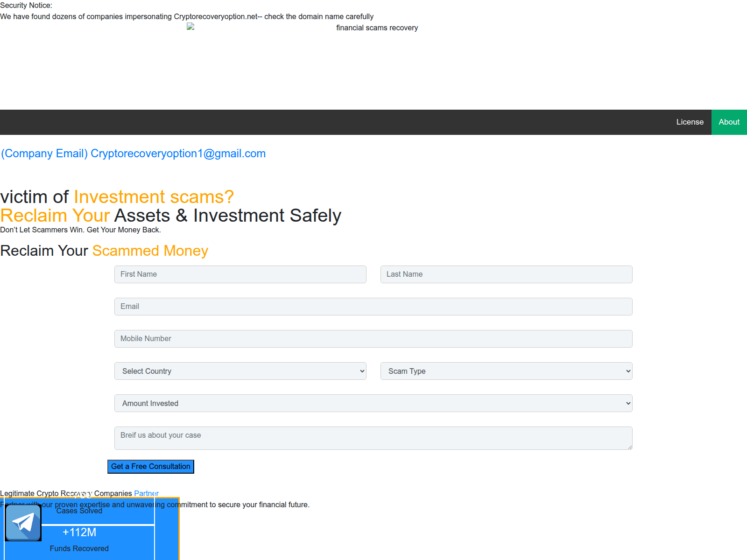Click the Partner link
Screen dimensions: 747x560
click(146, 493)
